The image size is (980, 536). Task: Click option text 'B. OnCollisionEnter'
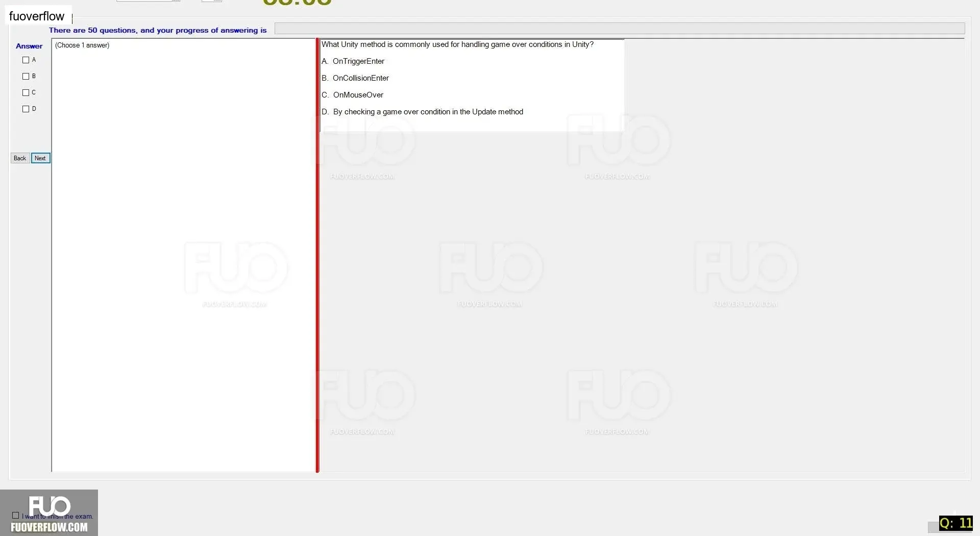pyautogui.click(x=355, y=78)
